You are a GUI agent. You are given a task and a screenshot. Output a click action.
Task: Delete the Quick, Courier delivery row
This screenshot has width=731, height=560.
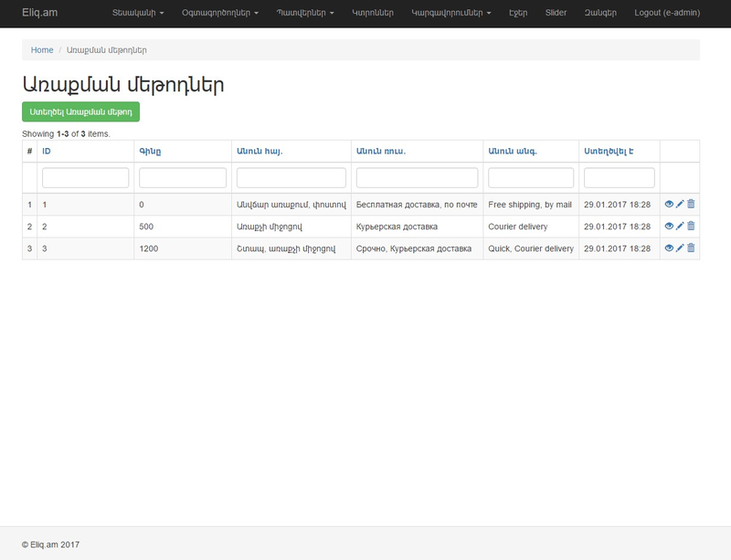691,248
